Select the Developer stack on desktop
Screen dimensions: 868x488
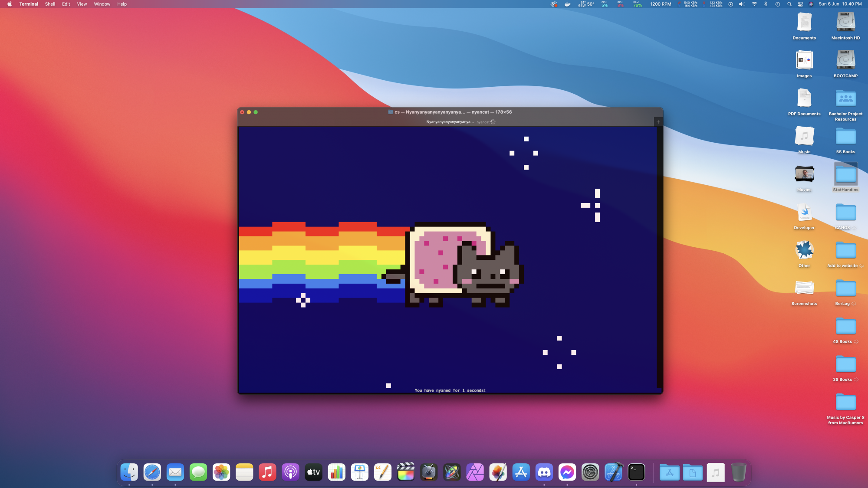point(804,216)
